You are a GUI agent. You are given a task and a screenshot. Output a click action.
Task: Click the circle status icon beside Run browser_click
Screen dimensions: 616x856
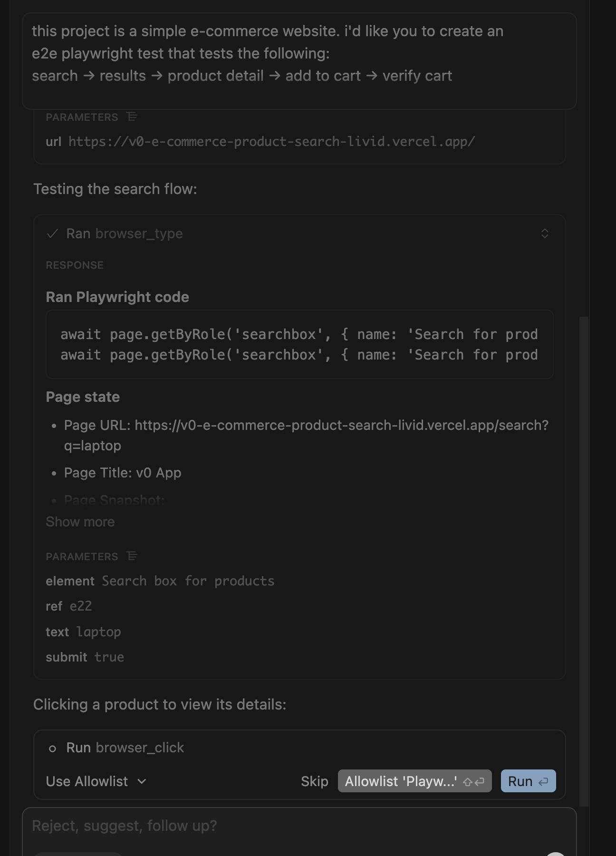click(53, 747)
